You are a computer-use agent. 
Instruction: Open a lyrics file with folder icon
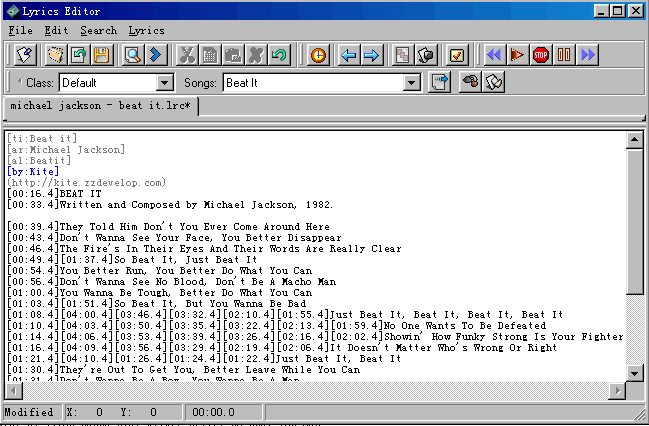click(x=55, y=55)
